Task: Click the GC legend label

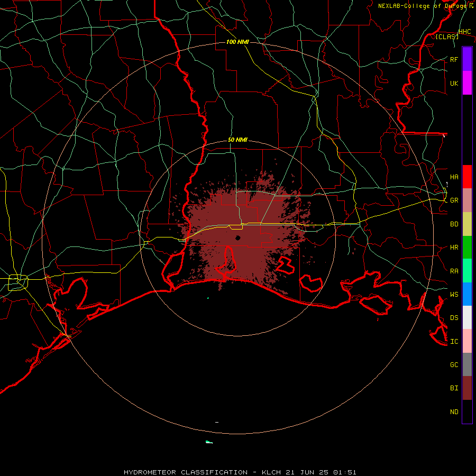Action: pyautogui.click(x=454, y=364)
